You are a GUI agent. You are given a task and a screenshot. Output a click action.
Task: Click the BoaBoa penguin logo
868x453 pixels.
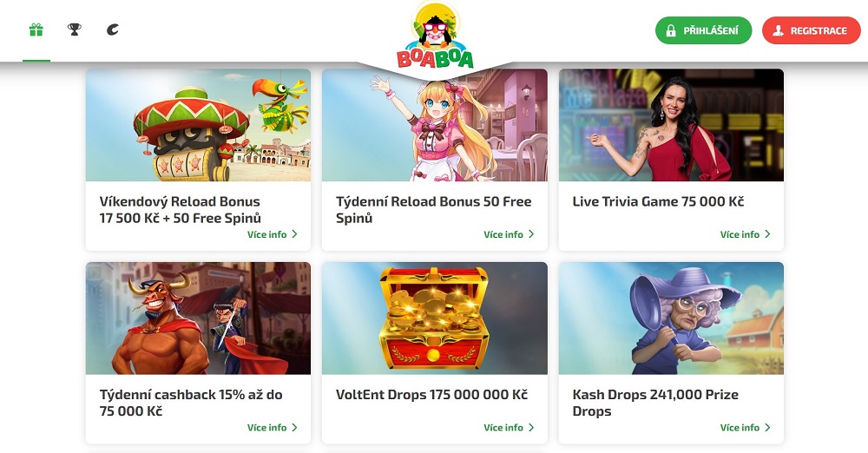435,36
